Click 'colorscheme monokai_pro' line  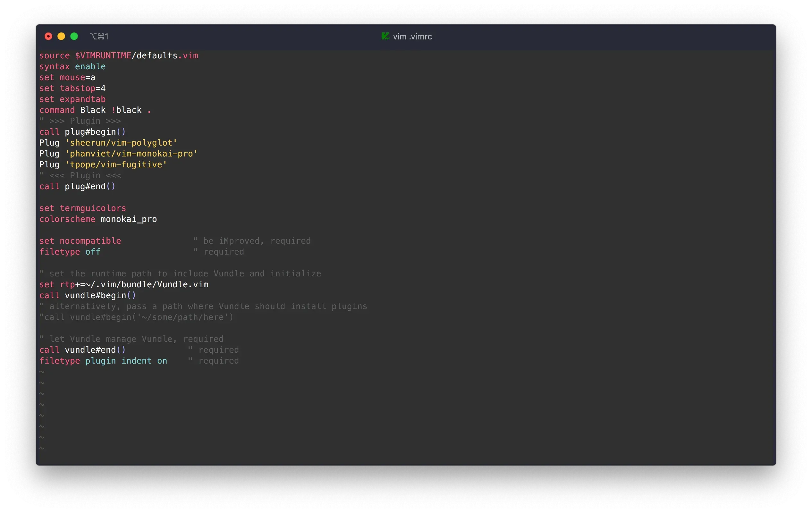pos(98,219)
